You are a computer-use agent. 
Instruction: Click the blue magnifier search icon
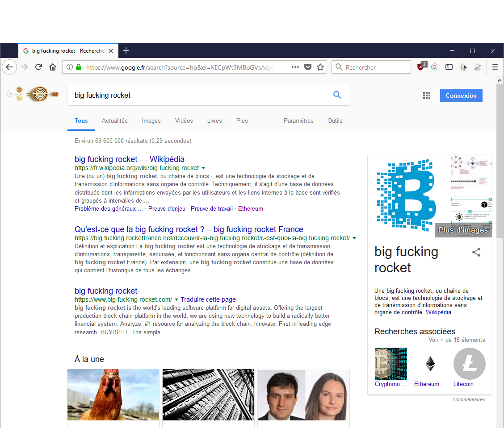click(337, 95)
